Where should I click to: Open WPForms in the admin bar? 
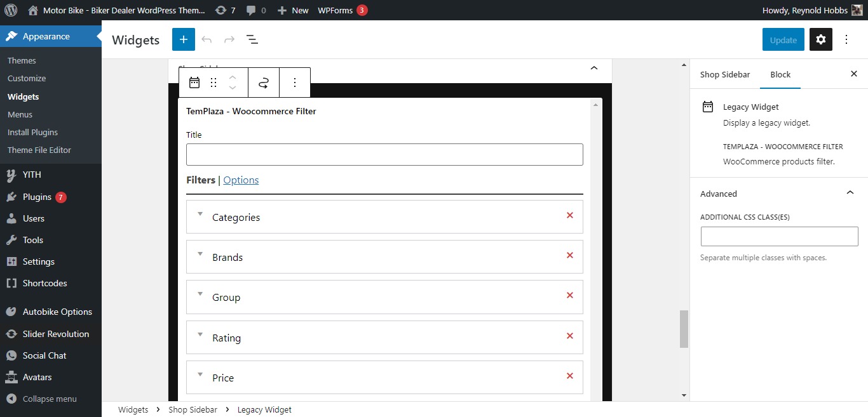coord(342,10)
